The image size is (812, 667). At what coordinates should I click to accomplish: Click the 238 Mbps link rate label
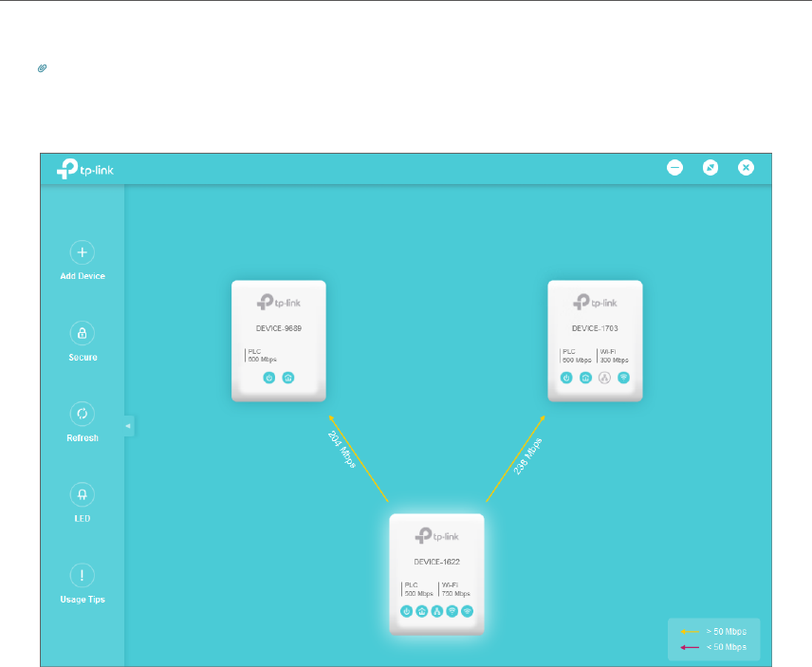pos(527,456)
